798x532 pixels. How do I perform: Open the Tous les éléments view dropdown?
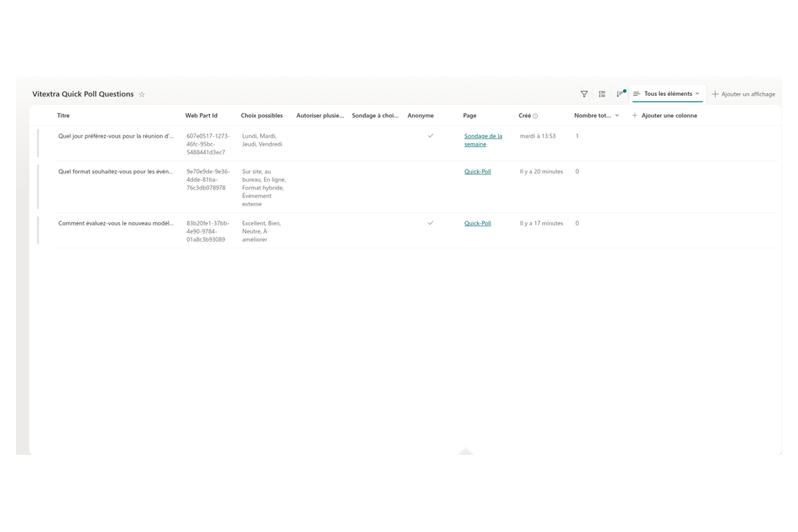pyautogui.click(x=667, y=94)
